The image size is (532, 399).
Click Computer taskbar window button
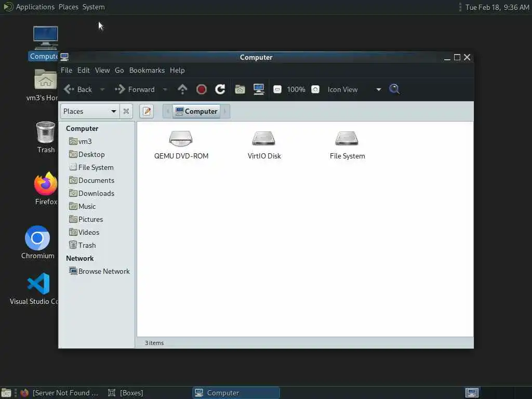(x=236, y=393)
